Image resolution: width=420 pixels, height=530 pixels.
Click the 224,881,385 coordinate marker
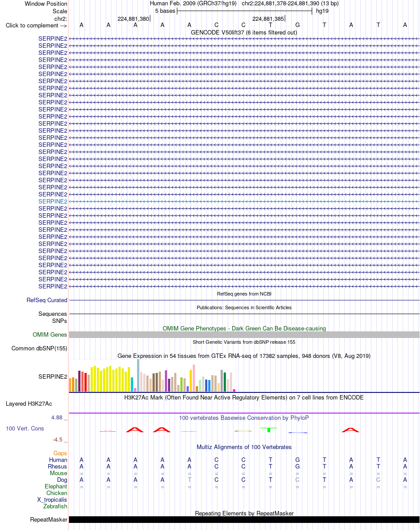pyautogui.click(x=268, y=19)
